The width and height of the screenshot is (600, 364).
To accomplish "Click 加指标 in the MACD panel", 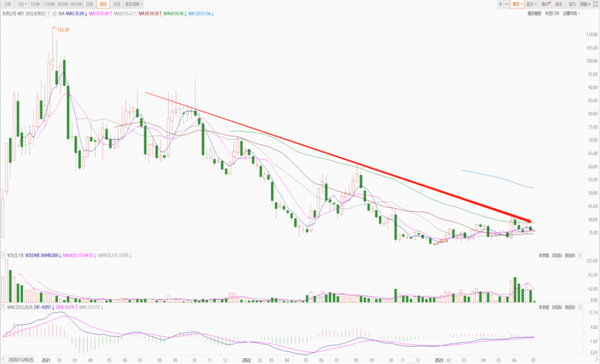I will (557, 307).
